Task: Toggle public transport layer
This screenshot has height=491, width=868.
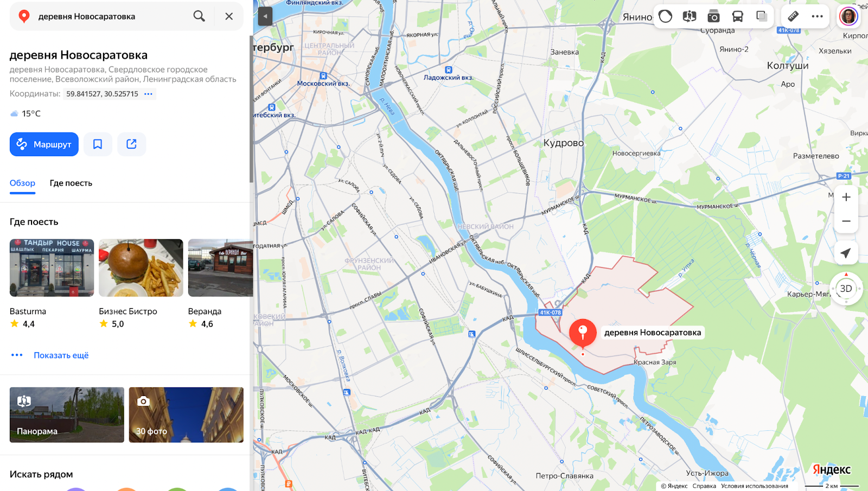Action: point(738,16)
